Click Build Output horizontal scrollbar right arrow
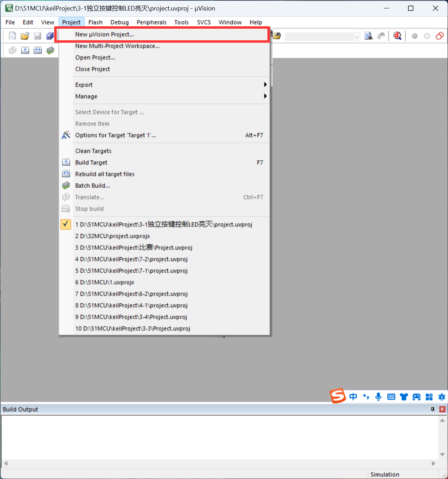Image resolution: width=448 pixels, height=479 pixels. tap(433, 463)
